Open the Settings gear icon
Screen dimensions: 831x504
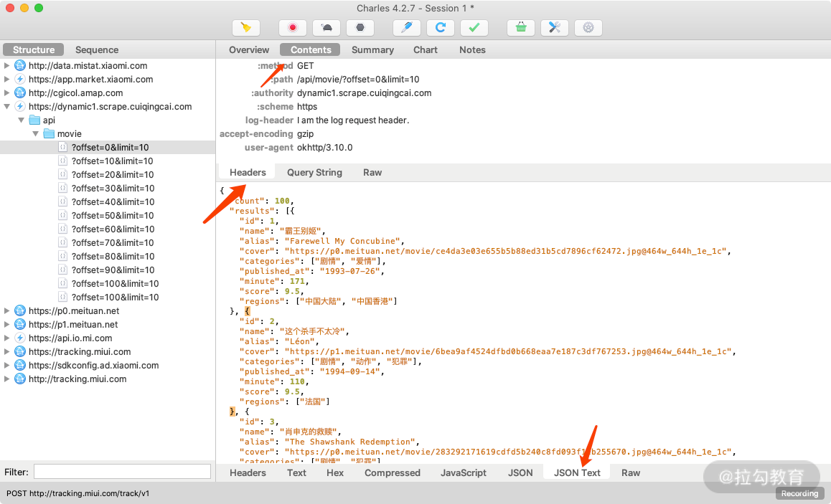(588, 27)
